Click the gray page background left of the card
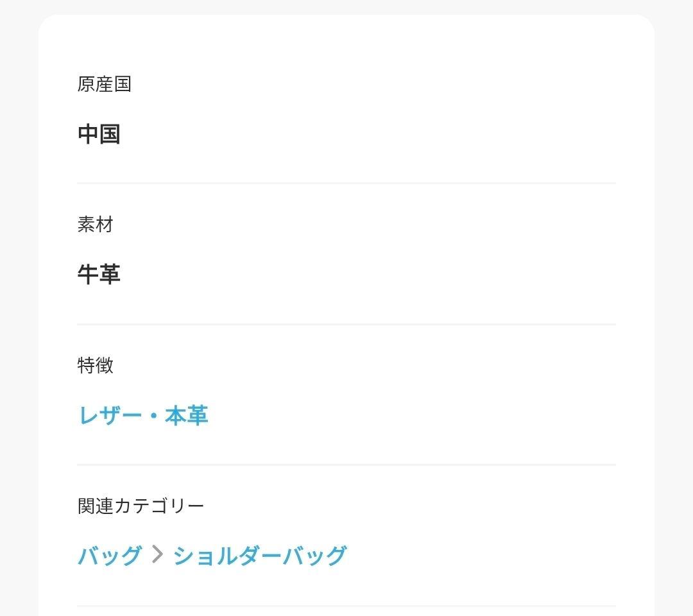Screen dimensions: 693x616 [x=19, y=309]
